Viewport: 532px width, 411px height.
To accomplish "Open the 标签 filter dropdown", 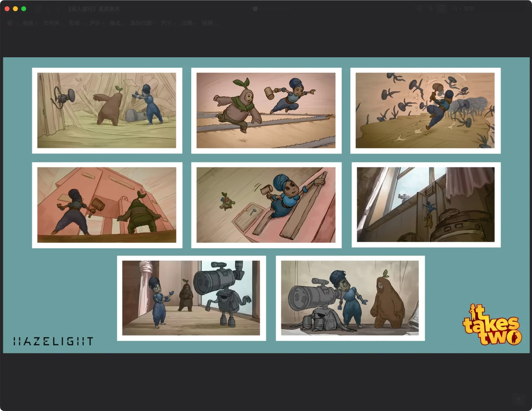I will pos(30,23).
